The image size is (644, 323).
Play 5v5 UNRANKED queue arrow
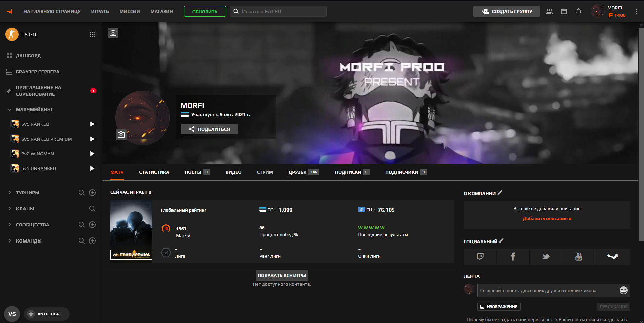(92, 168)
